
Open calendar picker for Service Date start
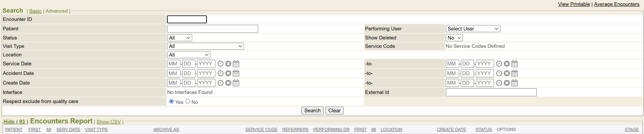pyautogui.click(x=236, y=64)
